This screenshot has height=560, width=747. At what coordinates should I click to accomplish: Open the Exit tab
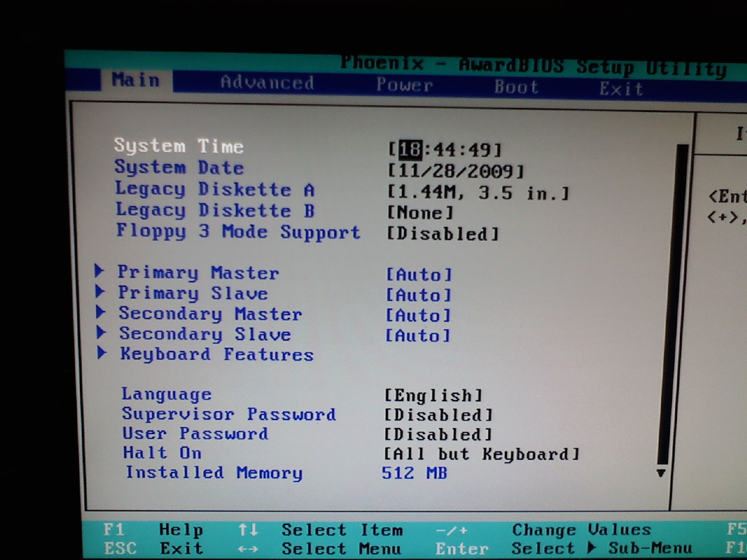(621, 89)
